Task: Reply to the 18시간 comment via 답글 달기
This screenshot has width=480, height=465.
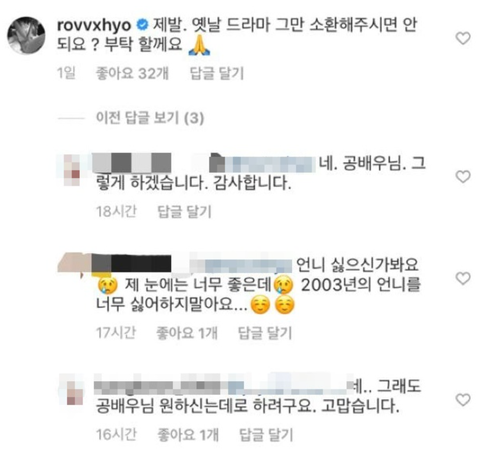Action: 184,211
